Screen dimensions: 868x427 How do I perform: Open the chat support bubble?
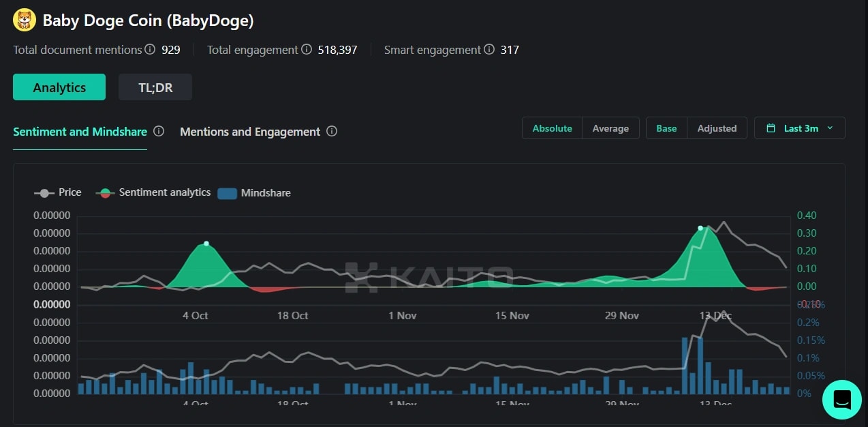841,400
